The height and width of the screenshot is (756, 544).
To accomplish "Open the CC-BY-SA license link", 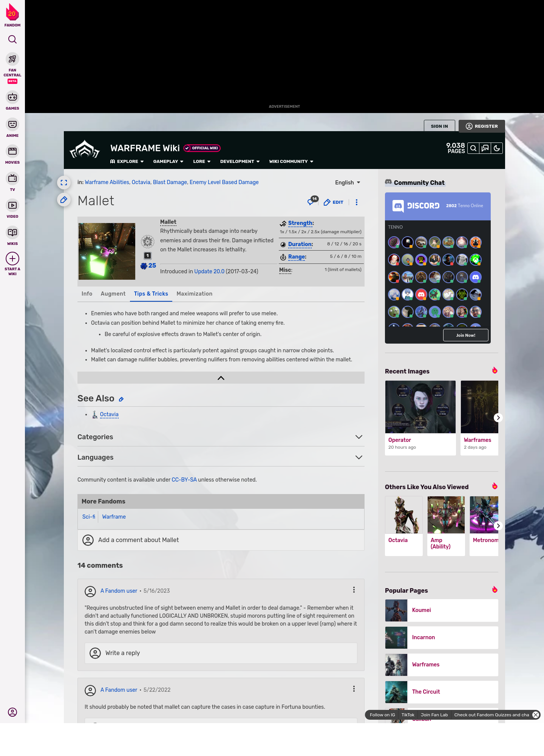I will tap(184, 480).
